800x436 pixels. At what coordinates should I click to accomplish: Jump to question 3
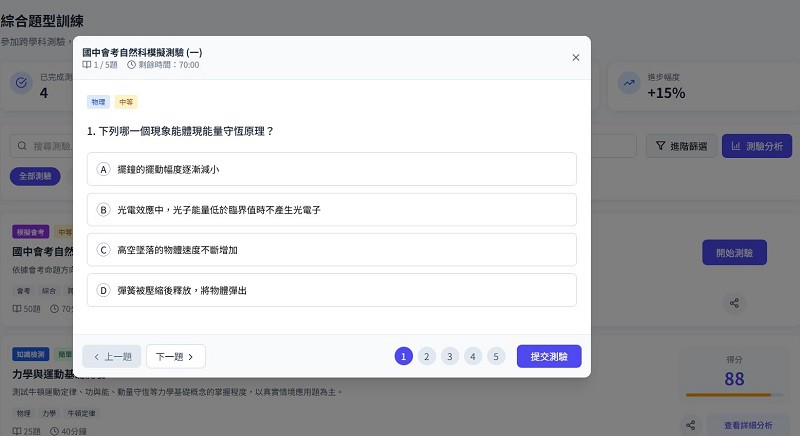(x=450, y=356)
